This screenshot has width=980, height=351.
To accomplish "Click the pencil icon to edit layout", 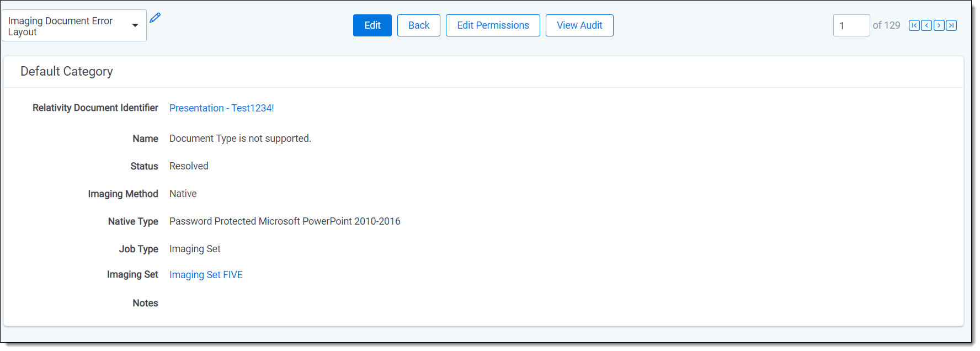I will point(155,18).
